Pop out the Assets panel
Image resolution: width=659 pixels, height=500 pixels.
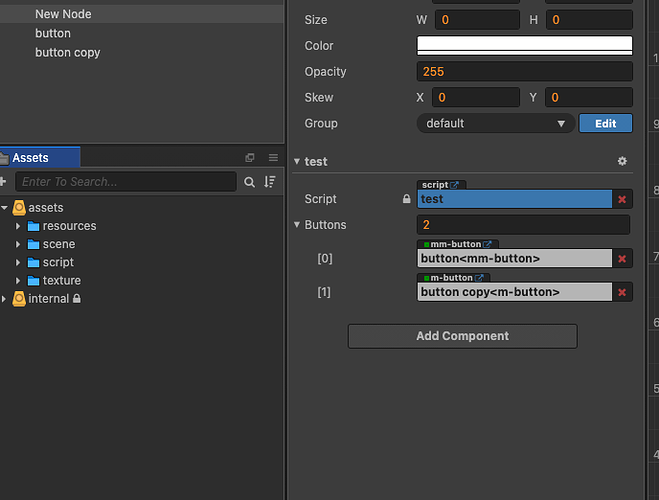coord(250,158)
